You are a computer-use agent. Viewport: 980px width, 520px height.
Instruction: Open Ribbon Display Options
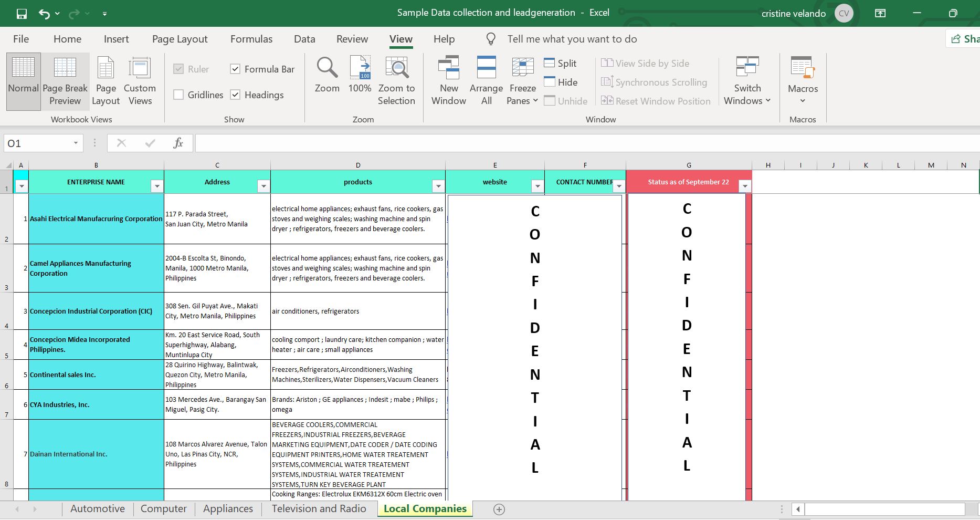(880, 14)
